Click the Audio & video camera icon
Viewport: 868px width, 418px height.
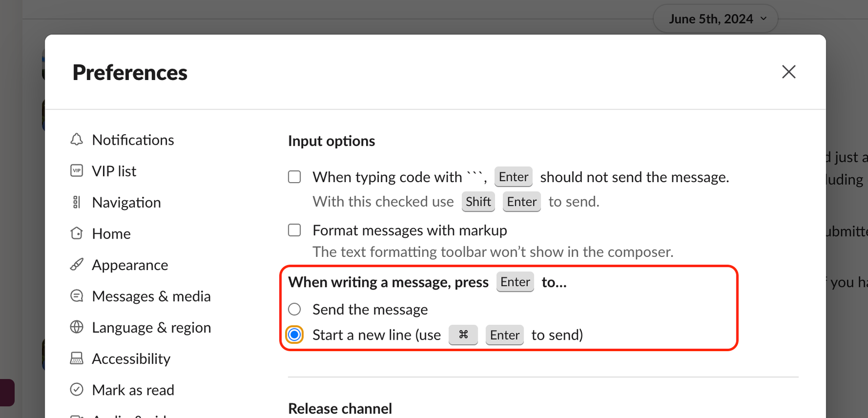[x=77, y=416]
